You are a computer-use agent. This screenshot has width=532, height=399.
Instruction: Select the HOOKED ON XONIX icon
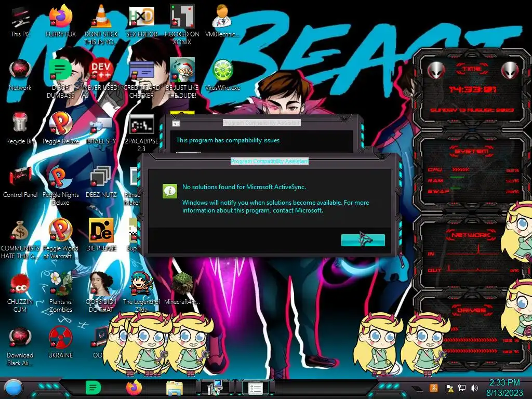click(x=182, y=24)
